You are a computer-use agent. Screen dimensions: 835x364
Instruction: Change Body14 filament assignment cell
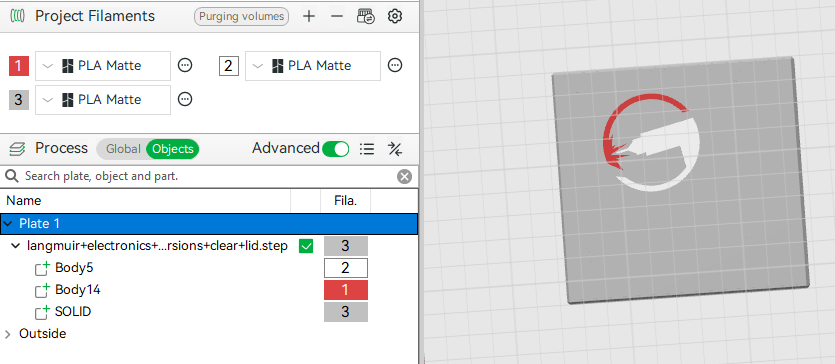tap(346, 290)
